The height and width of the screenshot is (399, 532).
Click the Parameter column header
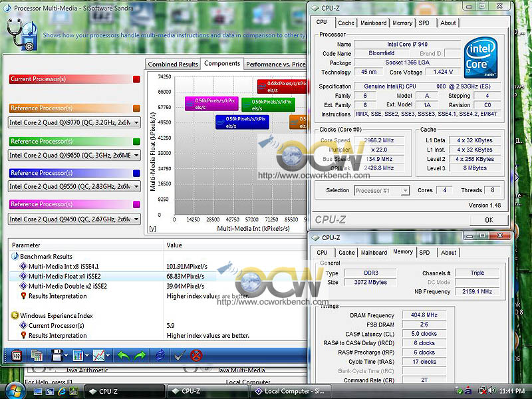coord(26,245)
